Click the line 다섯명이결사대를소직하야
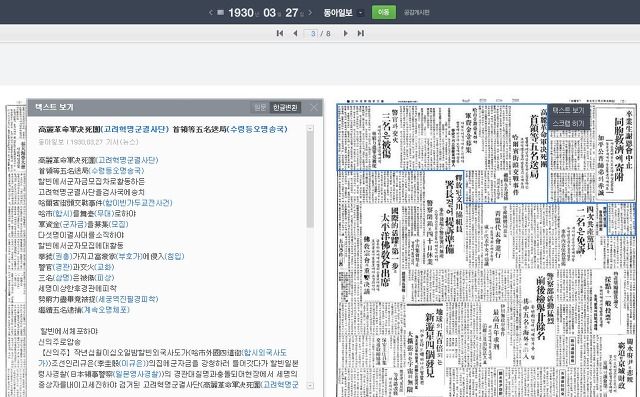This screenshot has height=397, width=640. tap(81, 235)
